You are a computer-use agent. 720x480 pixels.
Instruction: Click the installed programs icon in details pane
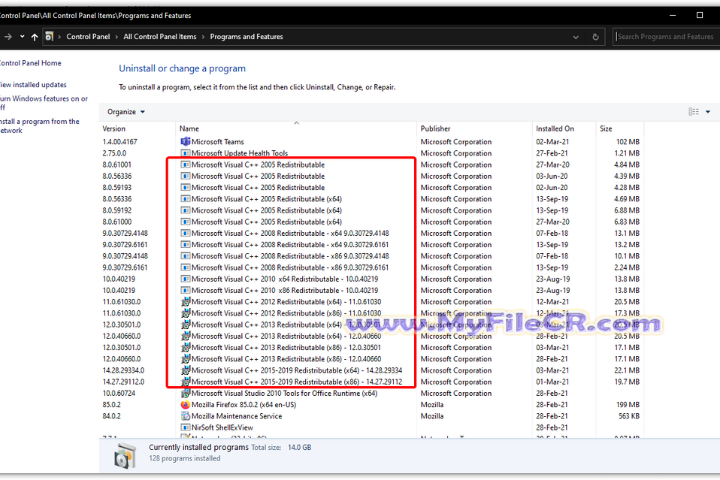pos(125,456)
